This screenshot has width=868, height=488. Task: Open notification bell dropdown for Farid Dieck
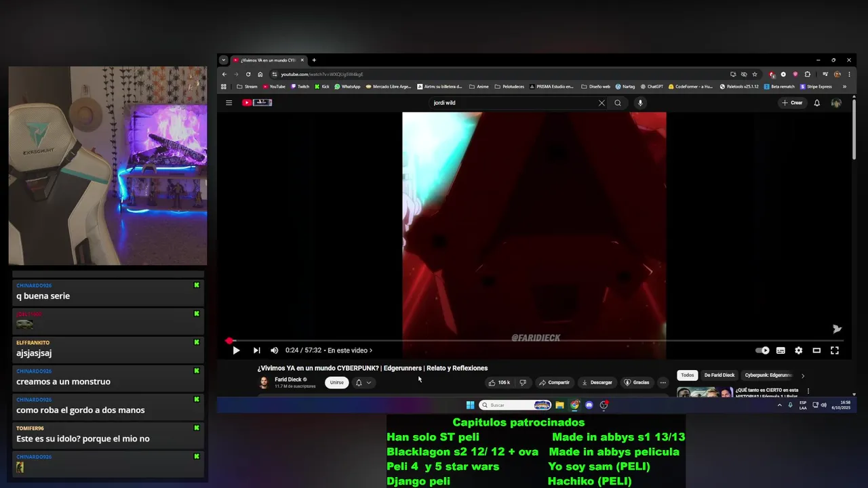point(363,382)
